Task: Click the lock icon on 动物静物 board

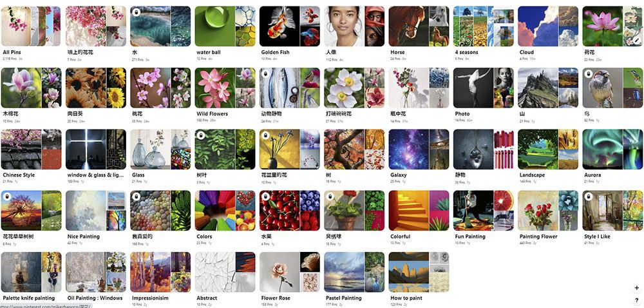Action: coord(266,73)
